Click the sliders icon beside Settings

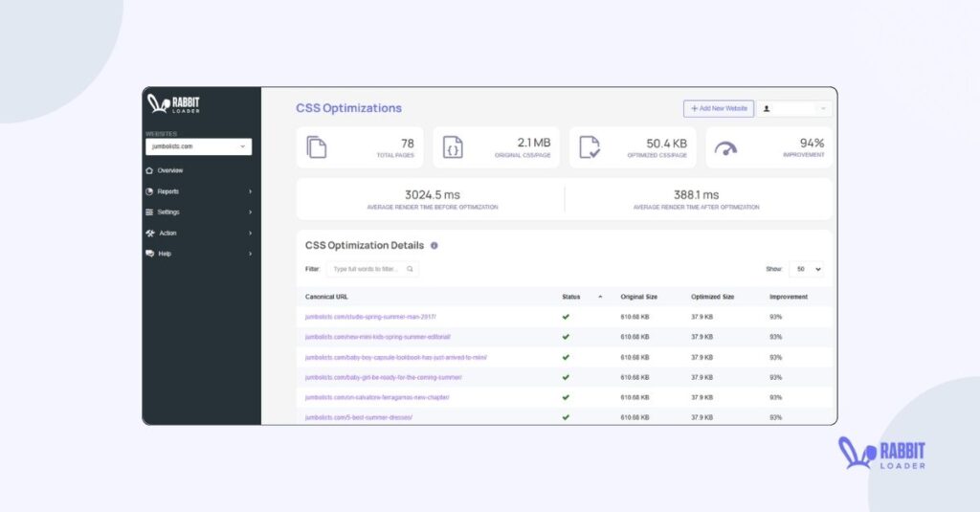149,211
